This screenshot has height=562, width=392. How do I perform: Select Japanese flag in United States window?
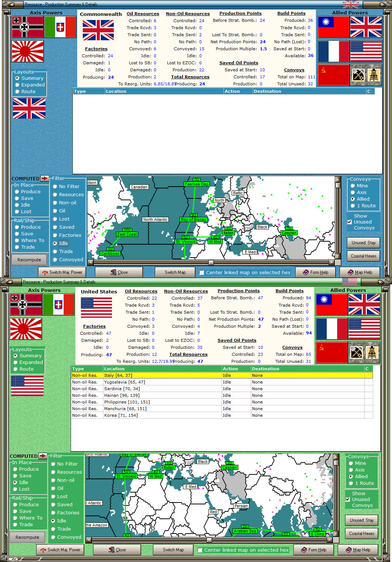(26, 329)
